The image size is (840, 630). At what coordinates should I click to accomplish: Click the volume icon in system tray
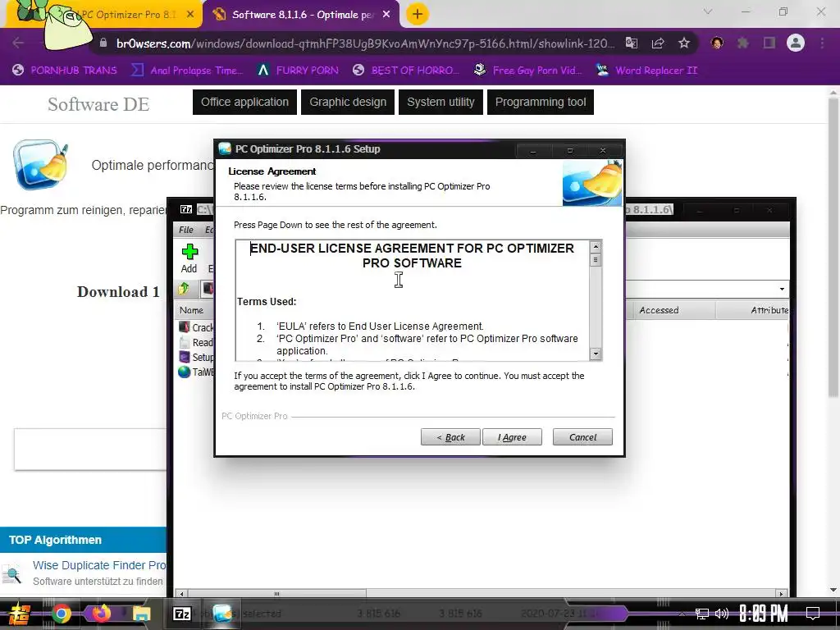[722, 614]
